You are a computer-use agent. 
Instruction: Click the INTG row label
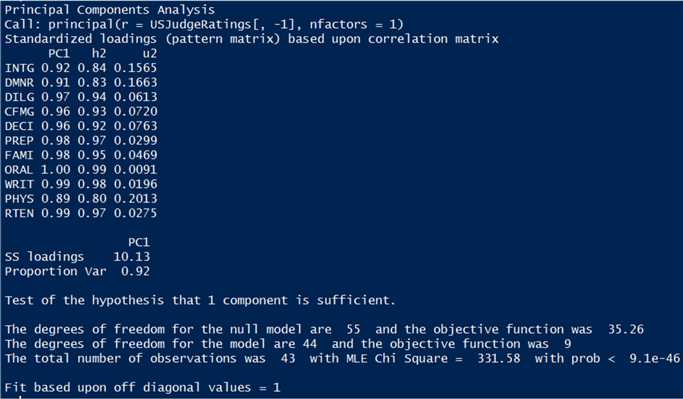pos(19,68)
